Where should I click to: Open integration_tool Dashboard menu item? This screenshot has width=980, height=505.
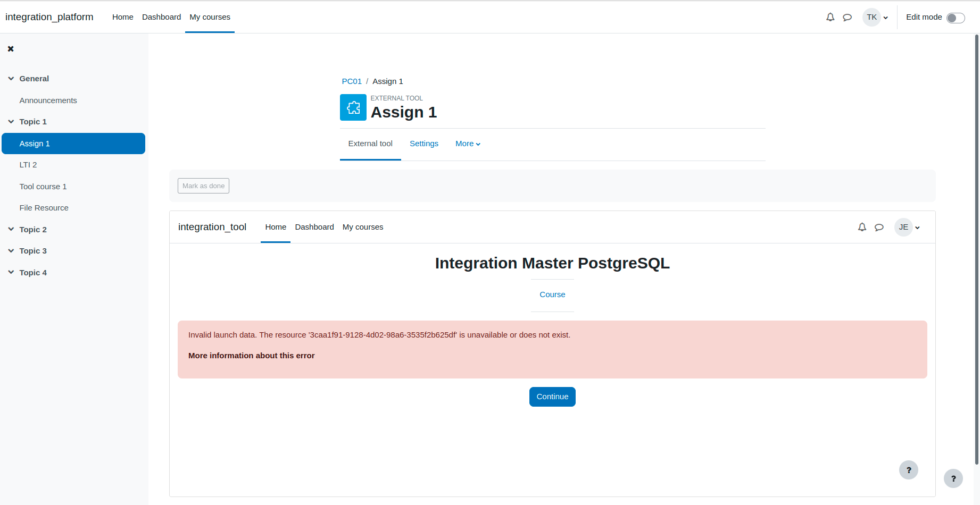(314, 227)
